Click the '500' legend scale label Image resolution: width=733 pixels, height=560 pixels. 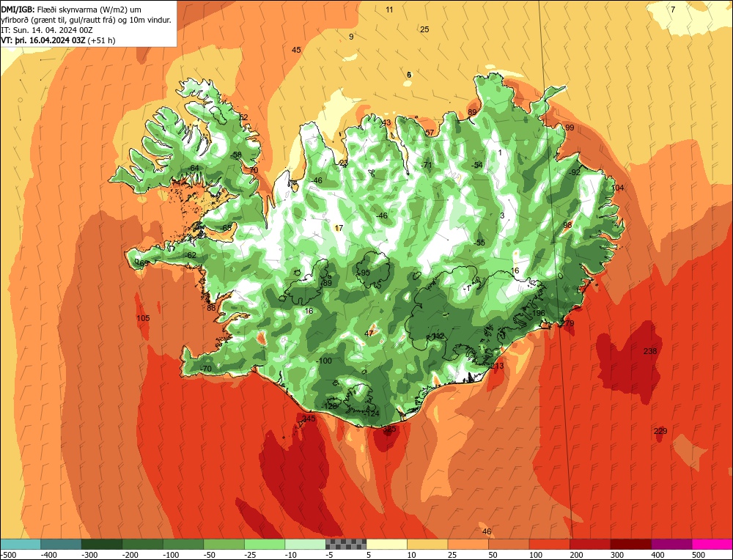699,555
